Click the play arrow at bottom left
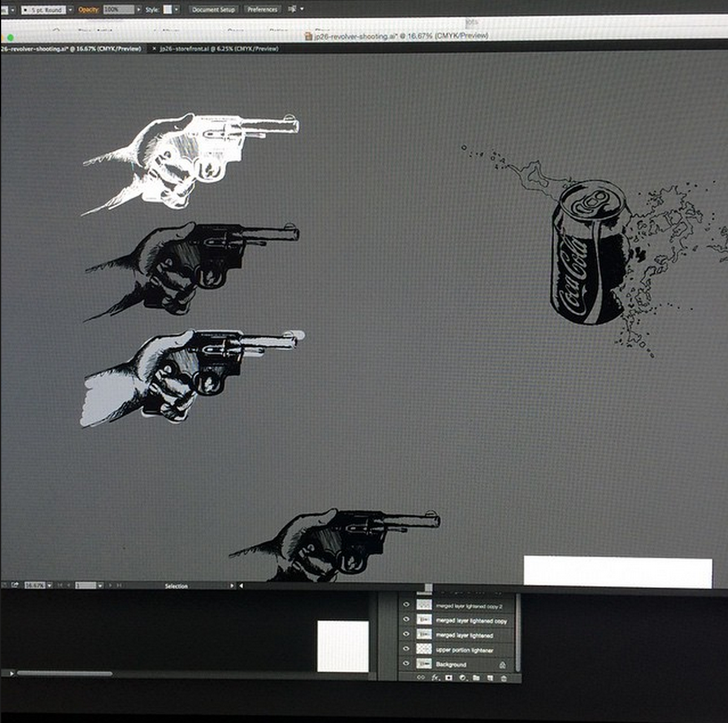728x723 pixels. point(11,673)
